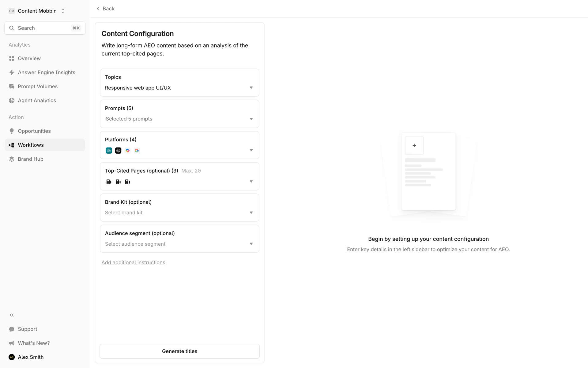The width and height of the screenshot is (588, 368).
Task: Click the Overview grid icon in sidebar
Action: 12,58
